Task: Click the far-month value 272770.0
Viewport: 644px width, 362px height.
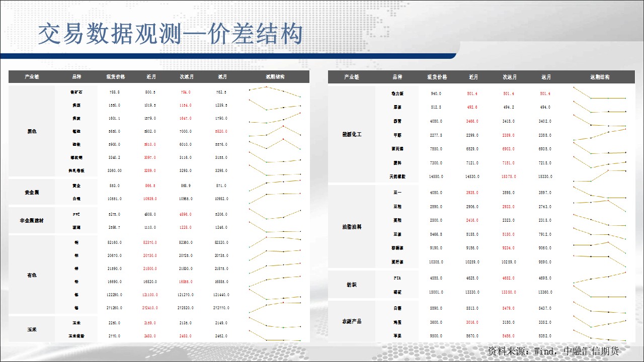Action: pyautogui.click(x=222, y=308)
